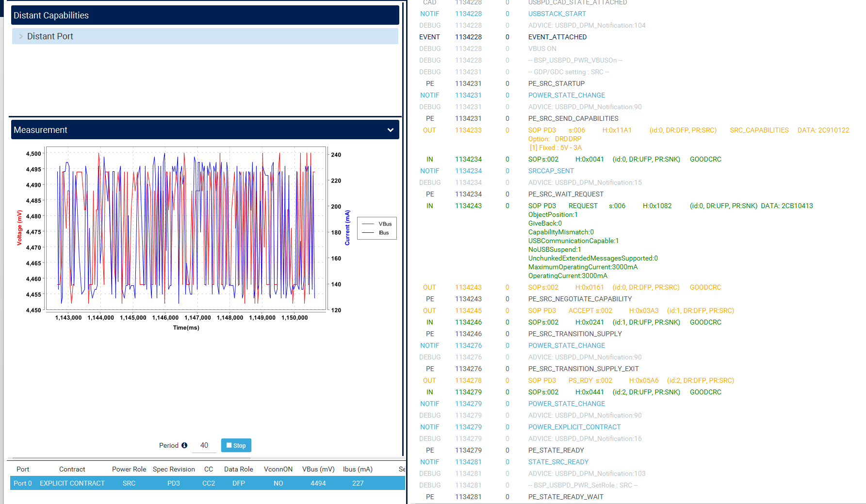The image size is (866, 504).
Task: Expand the Distant Port entry
Action: (x=50, y=36)
